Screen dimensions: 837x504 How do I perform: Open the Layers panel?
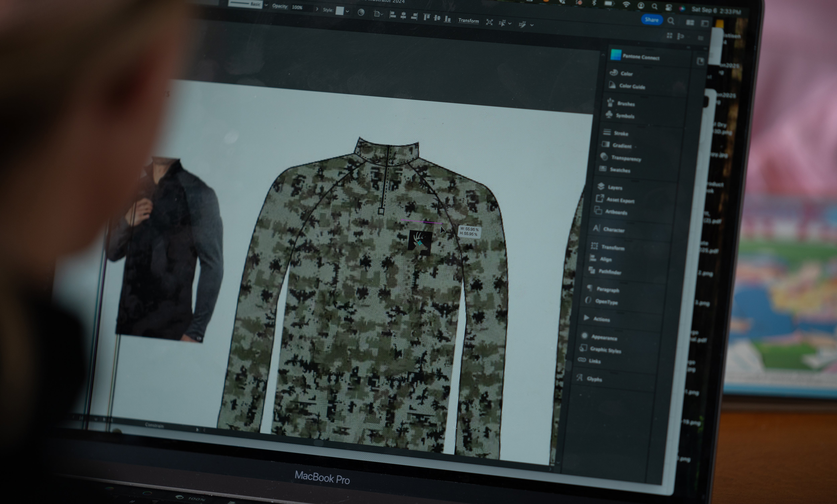(x=614, y=187)
